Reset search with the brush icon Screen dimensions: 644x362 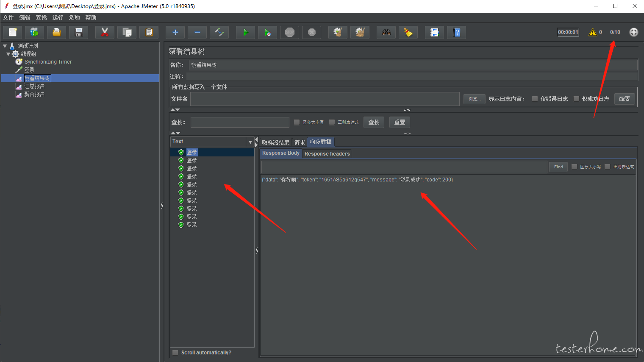coord(408,32)
